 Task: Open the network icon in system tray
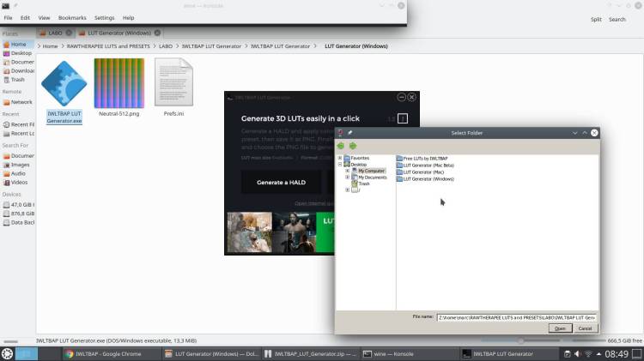tap(588, 353)
